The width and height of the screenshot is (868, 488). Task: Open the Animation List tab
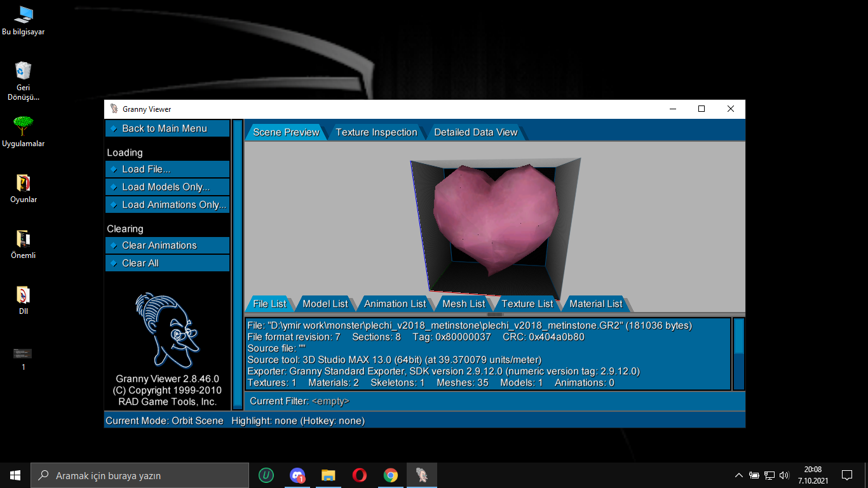[395, 304]
